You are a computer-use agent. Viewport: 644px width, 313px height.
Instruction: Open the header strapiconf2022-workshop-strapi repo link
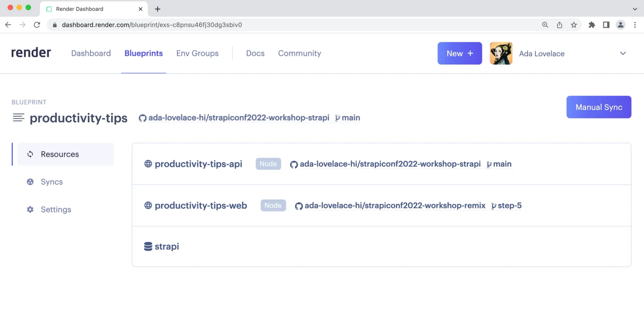click(x=239, y=118)
